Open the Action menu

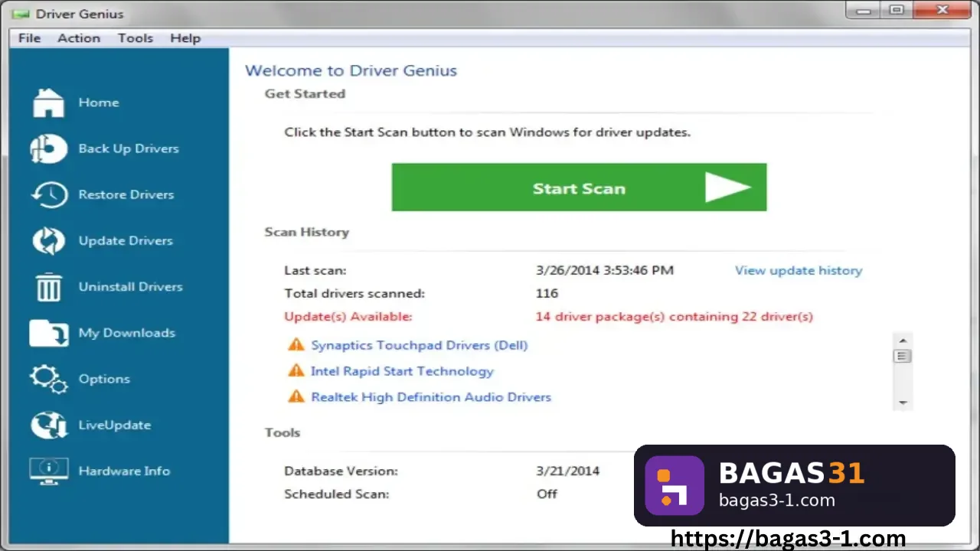pyautogui.click(x=79, y=38)
